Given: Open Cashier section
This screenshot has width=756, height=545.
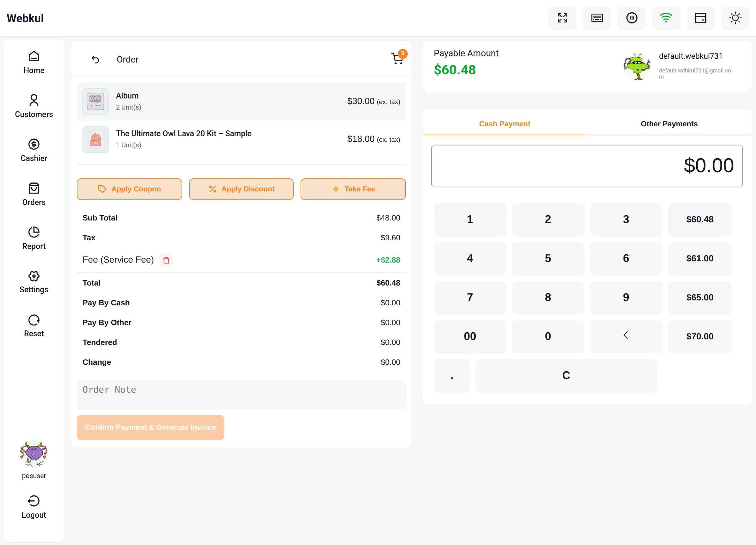Looking at the screenshot, I should 34,150.
